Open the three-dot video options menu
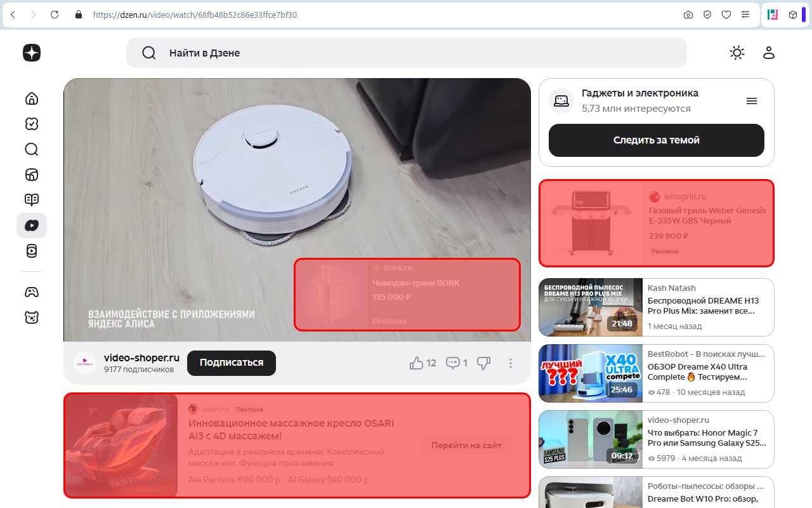Image resolution: width=812 pixels, height=508 pixels. 511,363
